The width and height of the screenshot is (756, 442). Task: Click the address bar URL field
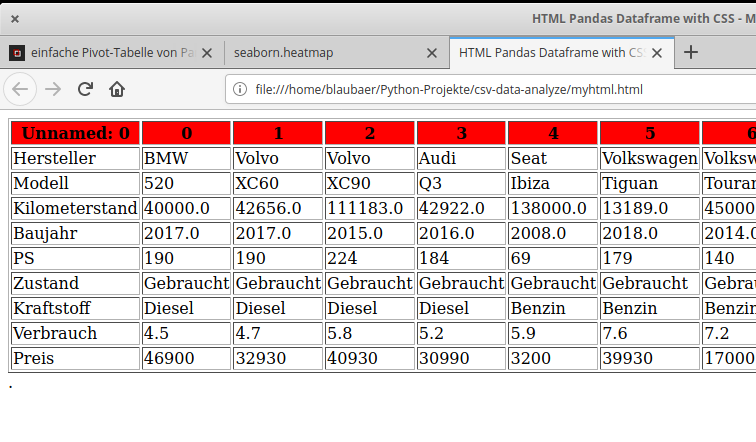[491, 90]
